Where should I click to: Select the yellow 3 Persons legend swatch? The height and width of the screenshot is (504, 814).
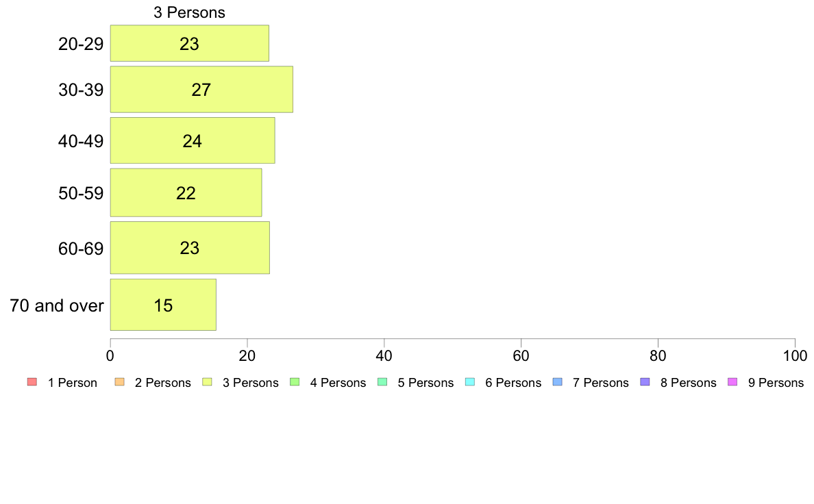point(207,382)
